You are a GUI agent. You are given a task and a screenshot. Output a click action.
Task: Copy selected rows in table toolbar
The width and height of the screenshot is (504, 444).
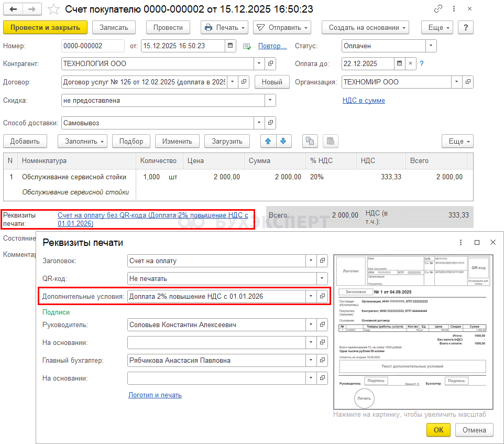coord(310,141)
